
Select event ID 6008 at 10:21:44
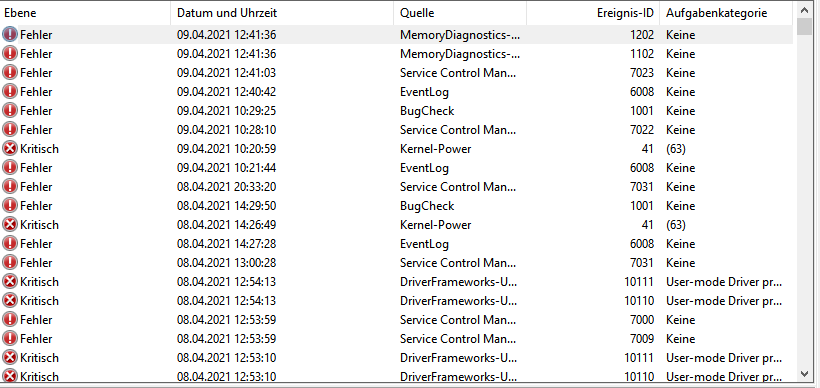point(642,168)
